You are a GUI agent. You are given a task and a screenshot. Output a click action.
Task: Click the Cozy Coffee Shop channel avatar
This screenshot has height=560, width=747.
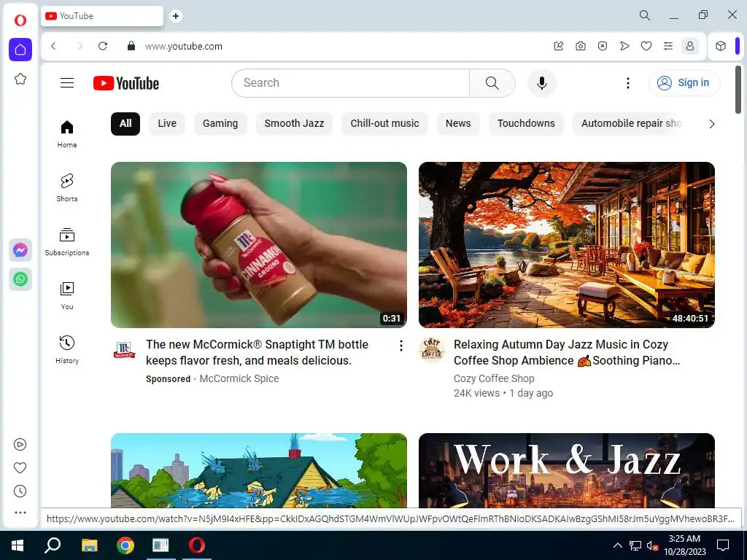coord(432,350)
